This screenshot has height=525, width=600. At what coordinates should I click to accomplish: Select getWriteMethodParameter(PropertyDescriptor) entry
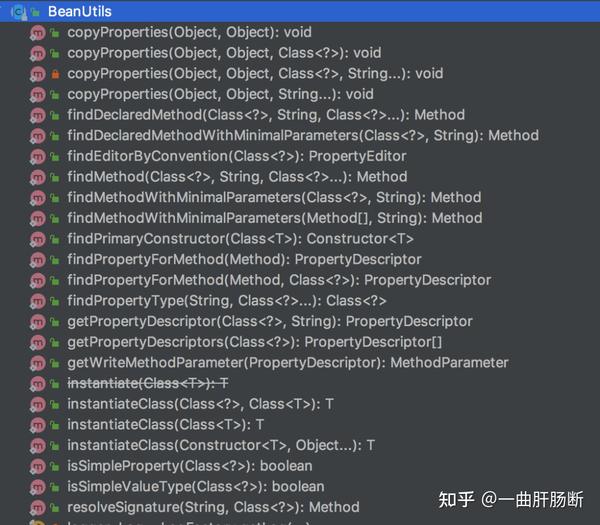point(288,363)
